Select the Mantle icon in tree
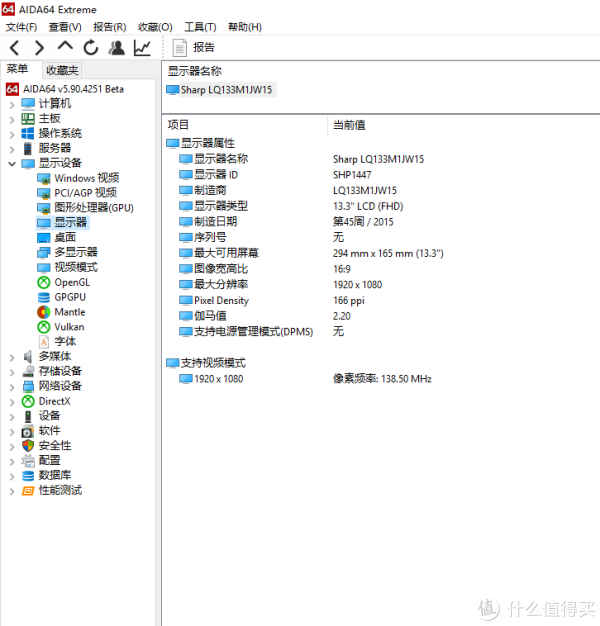Viewport: 600px width, 626px height. (44, 312)
